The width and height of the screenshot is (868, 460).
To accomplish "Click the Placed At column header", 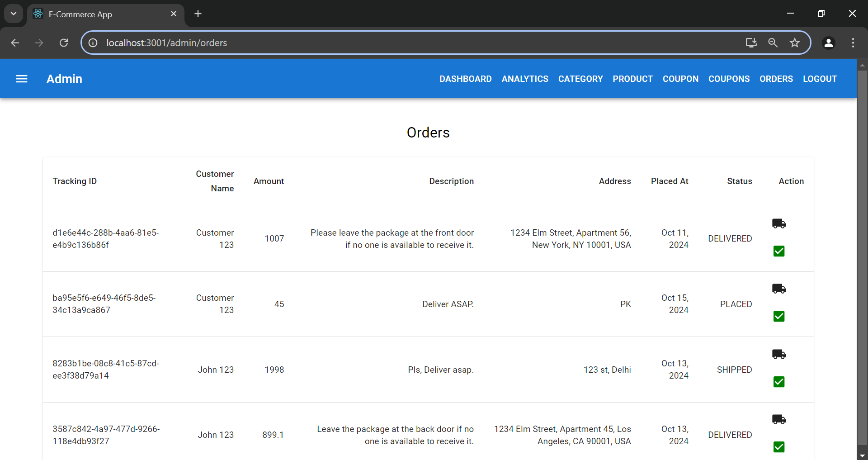I will 670,181.
